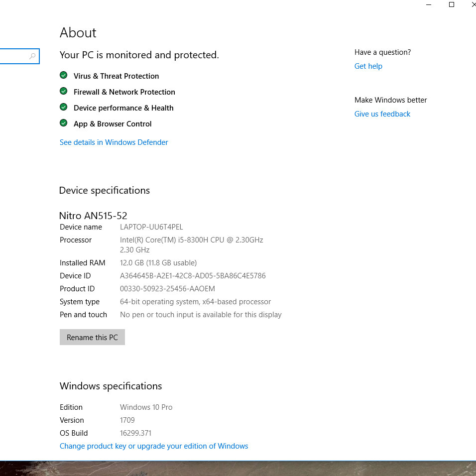Click the About page heading
The height and width of the screenshot is (476, 476).
[78, 33]
